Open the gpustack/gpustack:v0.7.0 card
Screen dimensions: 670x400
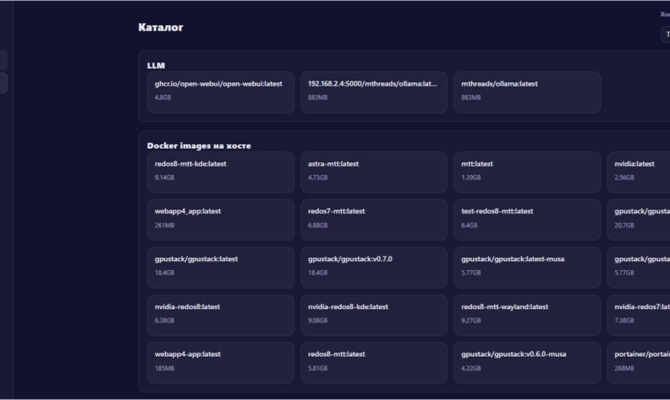coord(374,266)
